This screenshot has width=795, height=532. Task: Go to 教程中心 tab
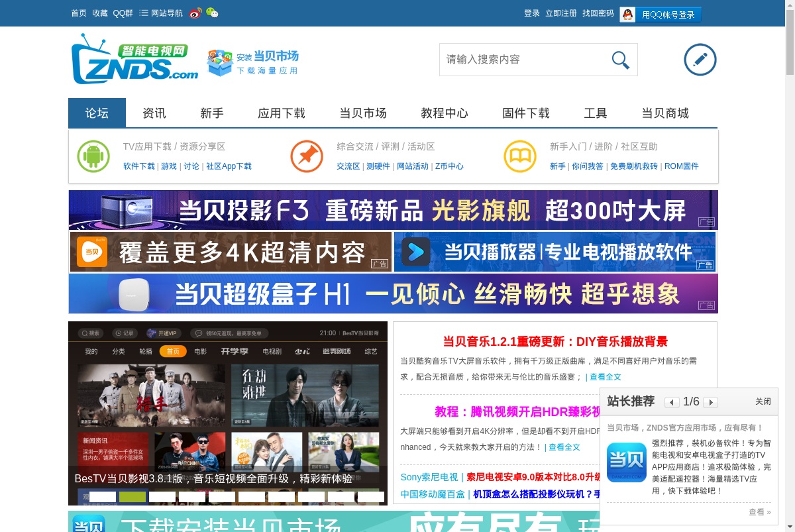pyautogui.click(x=445, y=113)
